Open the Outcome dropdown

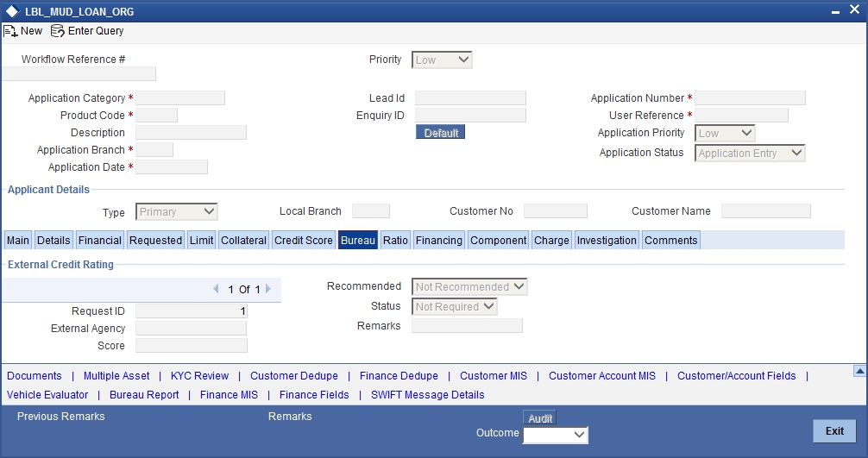[x=556, y=436]
